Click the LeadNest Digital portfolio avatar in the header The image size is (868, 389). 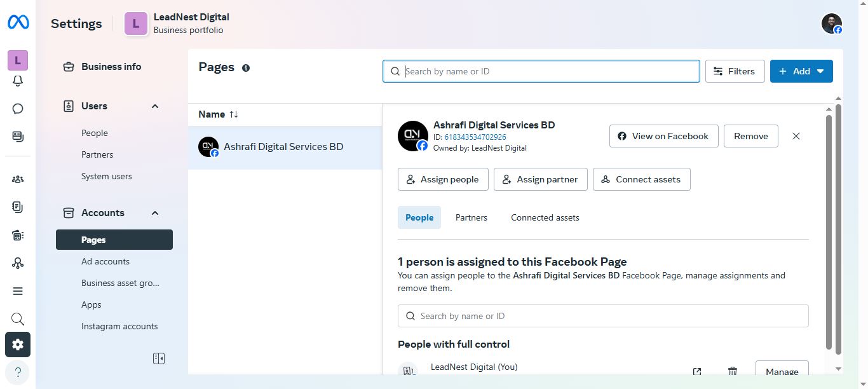click(135, 24)
